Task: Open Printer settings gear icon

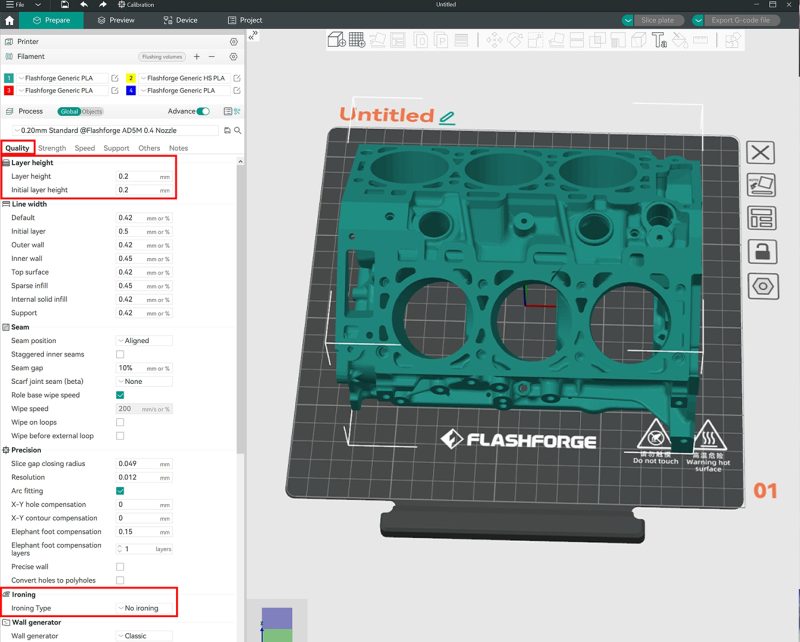Action: pos(234,42)
